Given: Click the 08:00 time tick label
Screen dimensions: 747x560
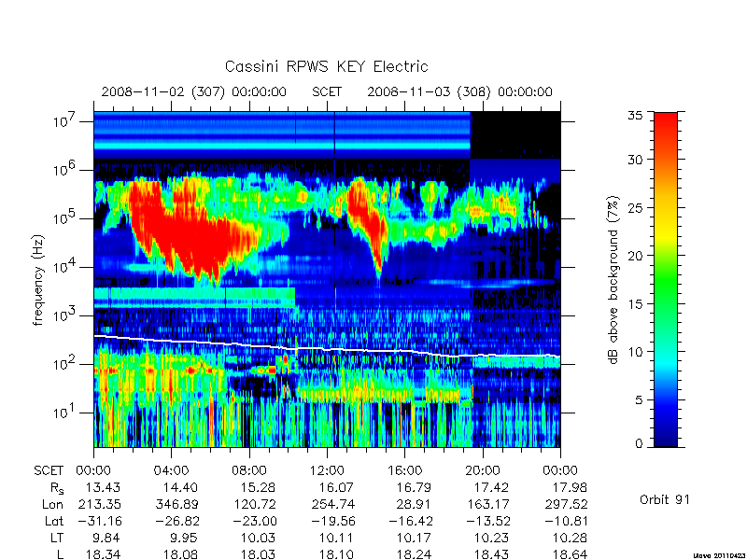Looking at the screenshot, I should point(248,470).
